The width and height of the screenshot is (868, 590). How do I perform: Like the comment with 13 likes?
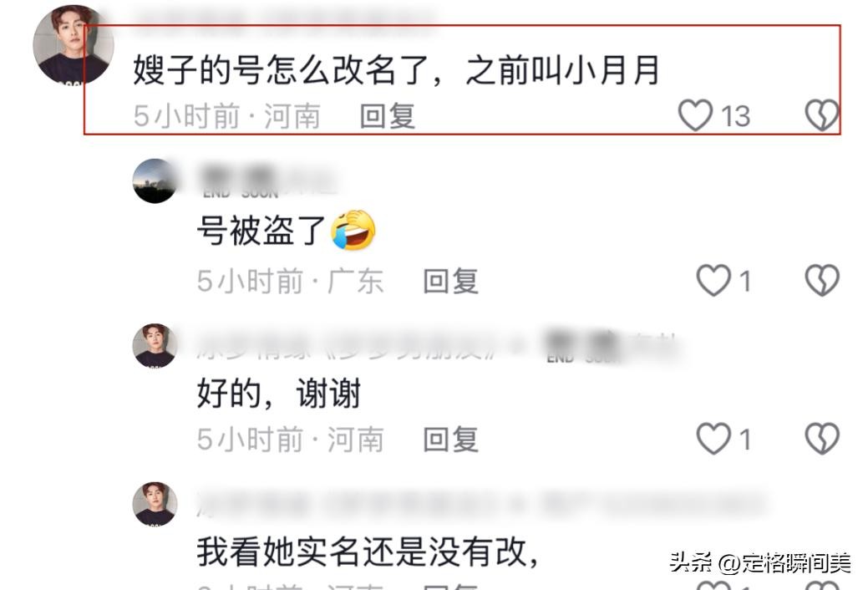(x=695, y=114)
